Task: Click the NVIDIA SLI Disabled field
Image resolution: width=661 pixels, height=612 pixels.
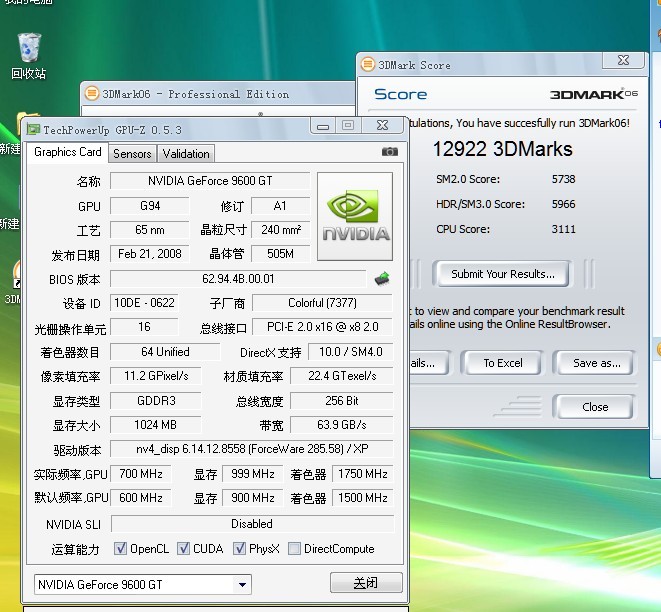Action: click(x=252, y=524)
